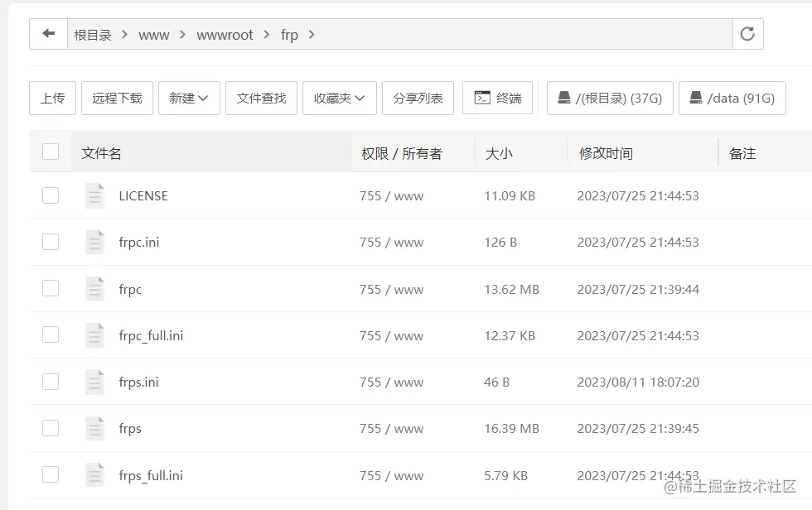Click chevron after www in breadcrumb
Image resolution: width=812 pixels, height=510 pixels.
click(182, 35)
